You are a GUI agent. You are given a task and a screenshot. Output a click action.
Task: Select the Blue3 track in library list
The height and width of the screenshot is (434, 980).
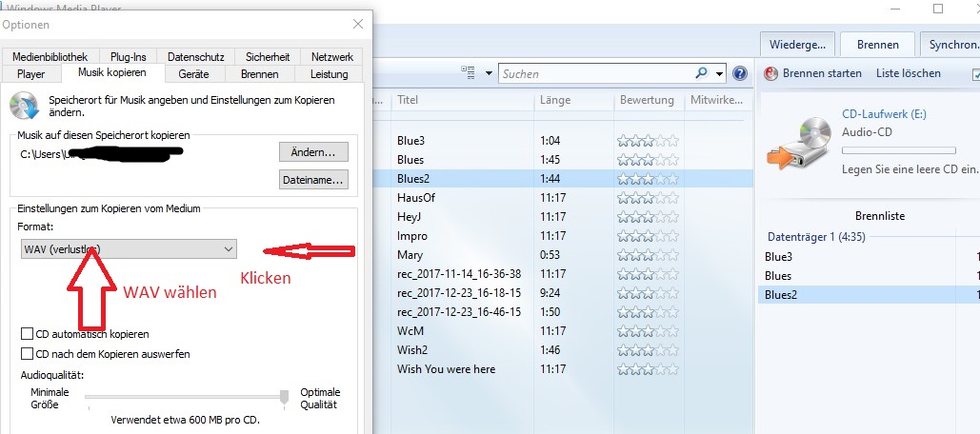(x=411, y=141)
